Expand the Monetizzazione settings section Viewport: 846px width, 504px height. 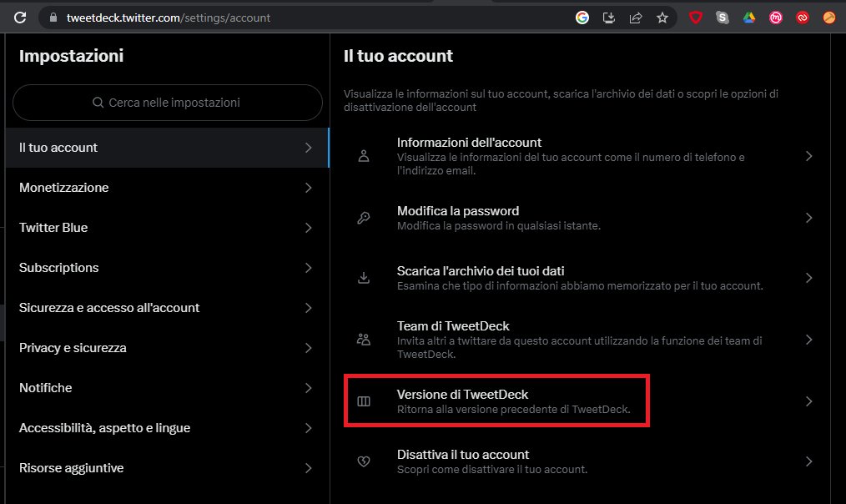coord(167,188)
